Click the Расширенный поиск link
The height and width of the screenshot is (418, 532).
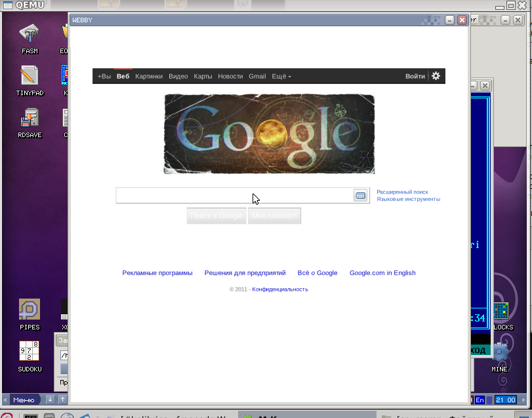point(402,192)
